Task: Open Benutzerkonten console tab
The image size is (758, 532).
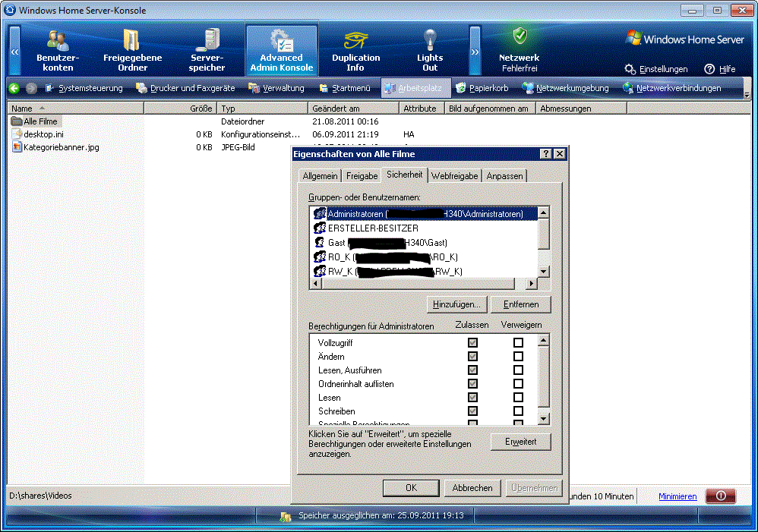Action: pos(58,50)
